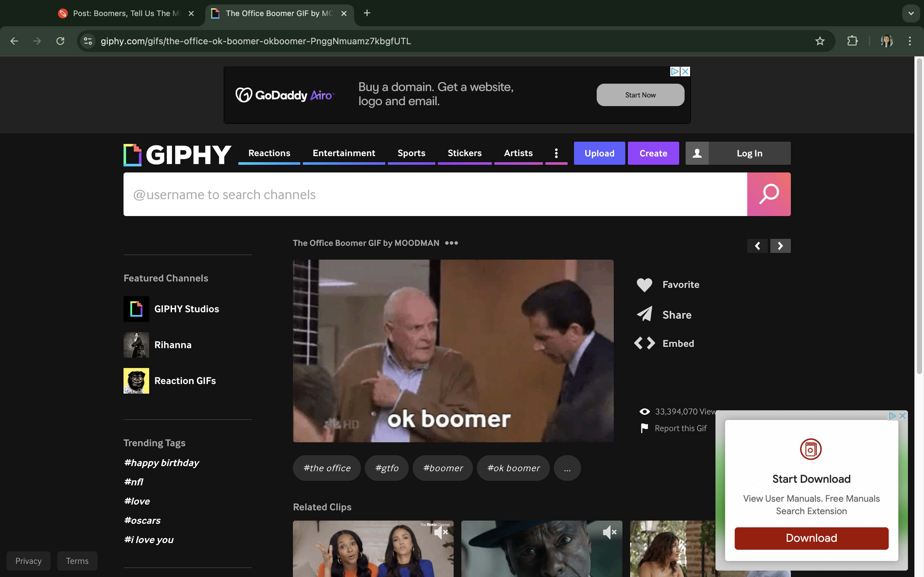Expand more tags with the ellipsis pill
This screenshot has height=577, width=924.
pos(567,468)
